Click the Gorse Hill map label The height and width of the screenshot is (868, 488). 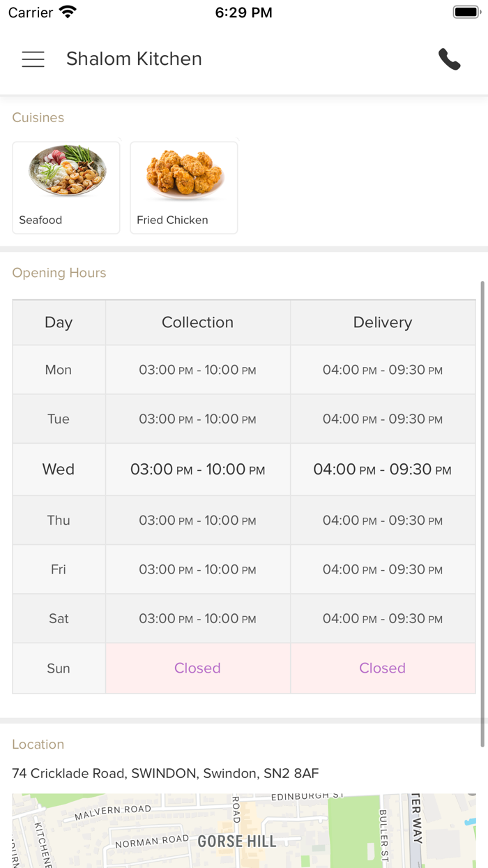(x=237, y=841)
